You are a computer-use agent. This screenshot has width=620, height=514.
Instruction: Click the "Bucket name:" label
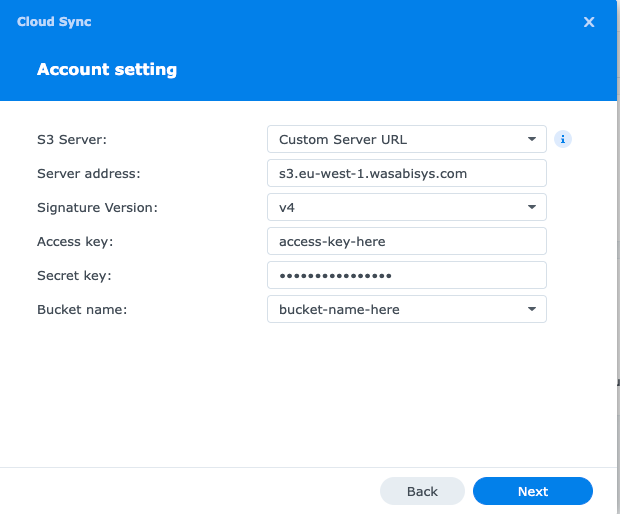click(x=82, y=310)
